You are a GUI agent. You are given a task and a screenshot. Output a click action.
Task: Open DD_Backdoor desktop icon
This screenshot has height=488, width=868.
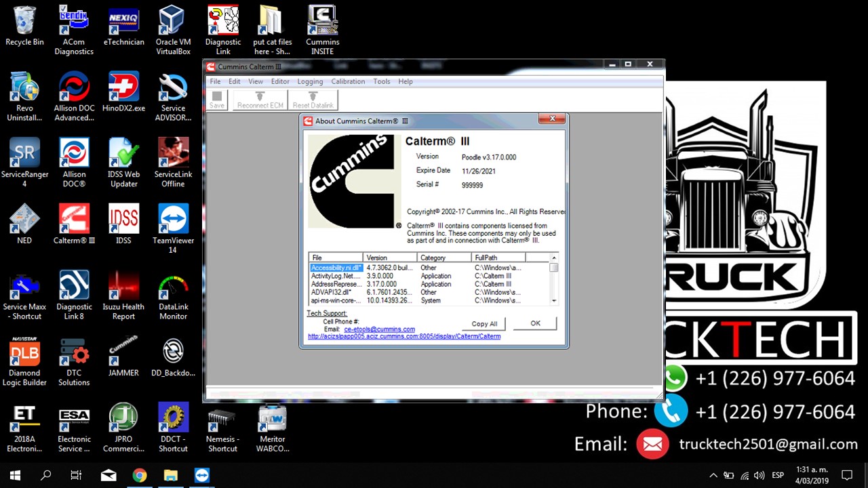173,357
